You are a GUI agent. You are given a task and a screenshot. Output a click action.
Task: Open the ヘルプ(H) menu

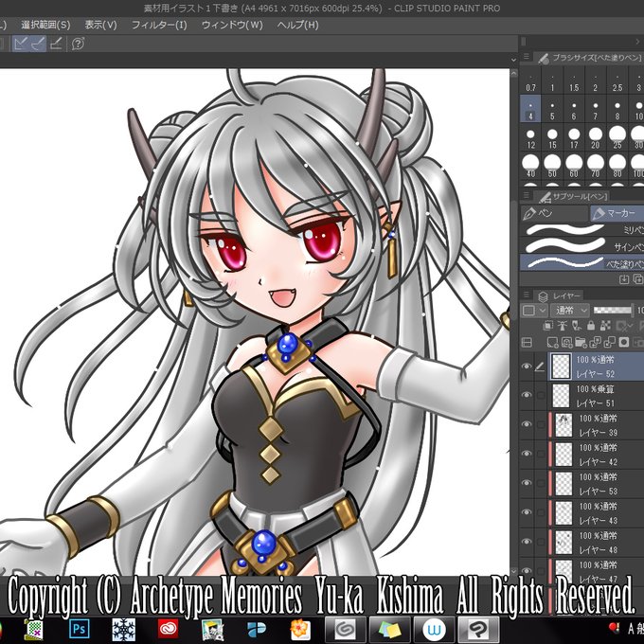297,25
